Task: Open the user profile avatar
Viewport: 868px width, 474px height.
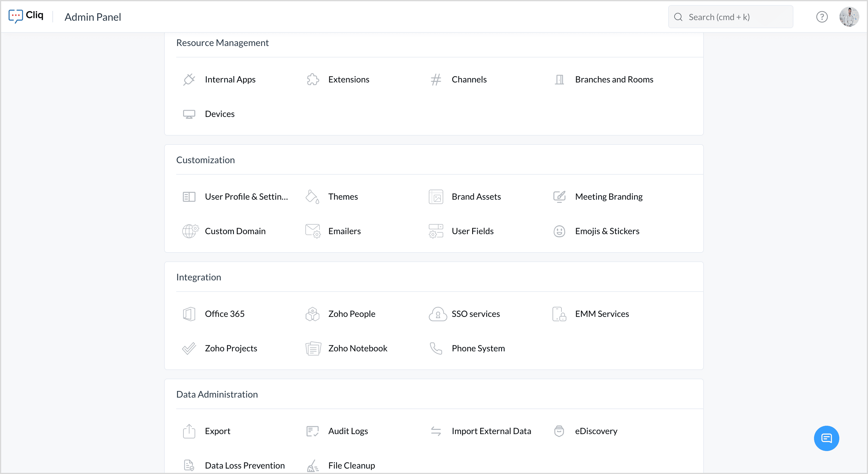Action: click(x=849, y=17)
